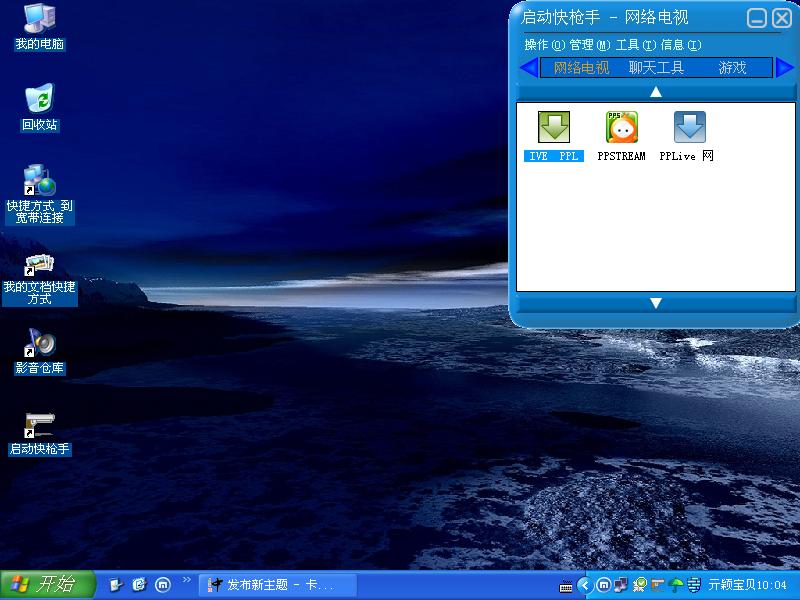Click the 10:04 clock in taskbar

point(772,585)
